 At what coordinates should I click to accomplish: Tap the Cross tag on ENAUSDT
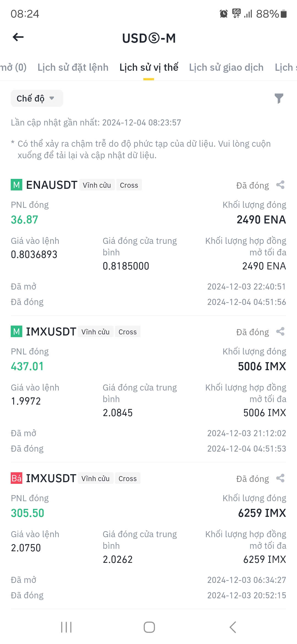pos(129,185)
